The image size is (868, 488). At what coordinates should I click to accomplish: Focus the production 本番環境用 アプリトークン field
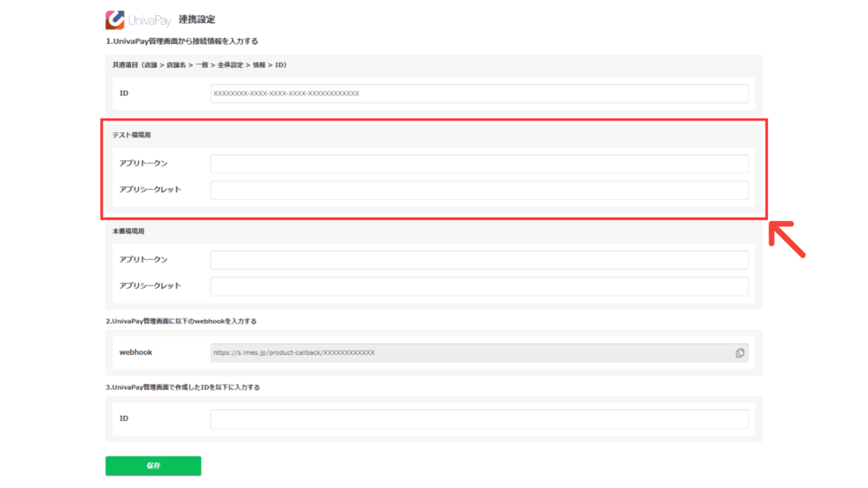point(480,260)
